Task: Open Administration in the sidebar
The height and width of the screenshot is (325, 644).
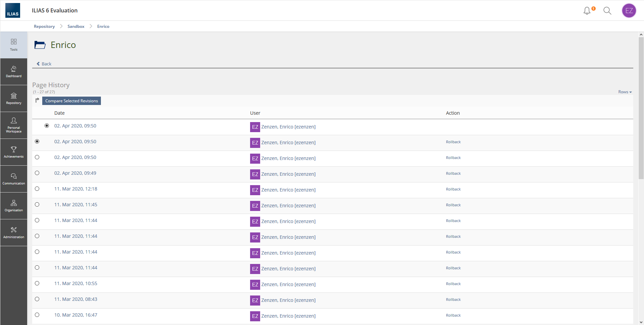Action: [14, 232]
